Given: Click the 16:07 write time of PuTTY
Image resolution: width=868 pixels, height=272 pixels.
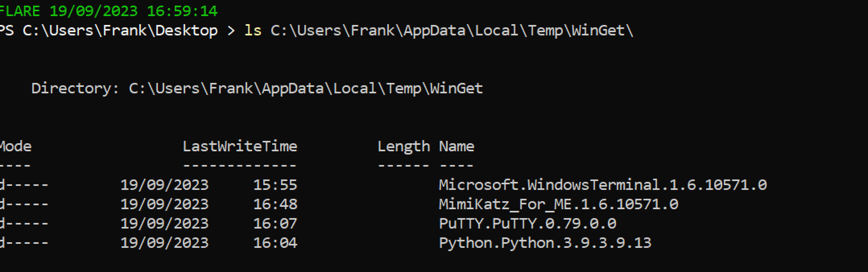Looking at the screenshot, I should 275,223.
